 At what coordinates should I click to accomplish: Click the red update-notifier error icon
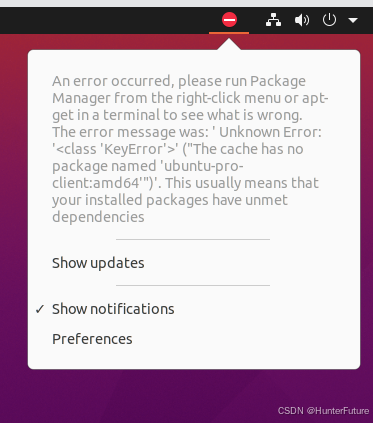tap(229, 20)
